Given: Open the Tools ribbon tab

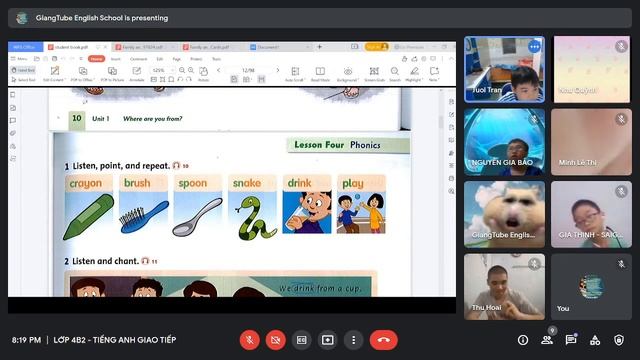Looking at the screenshot, I should [216, 59].
